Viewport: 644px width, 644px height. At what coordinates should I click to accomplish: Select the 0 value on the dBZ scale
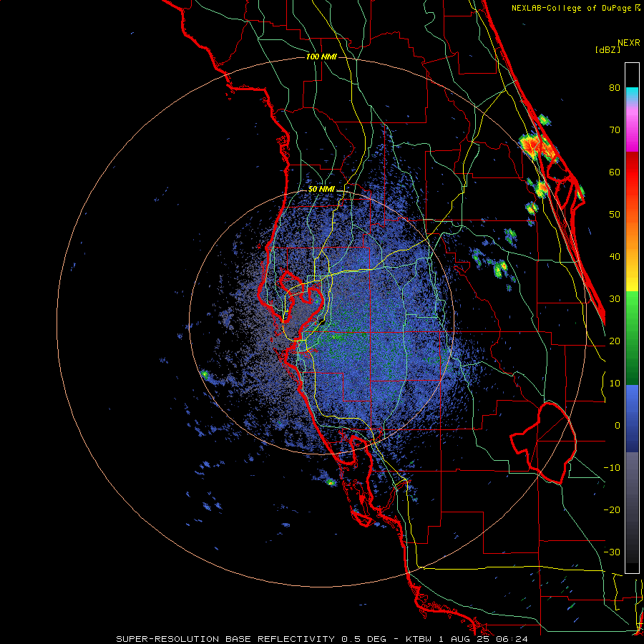(x=618, y=426)
